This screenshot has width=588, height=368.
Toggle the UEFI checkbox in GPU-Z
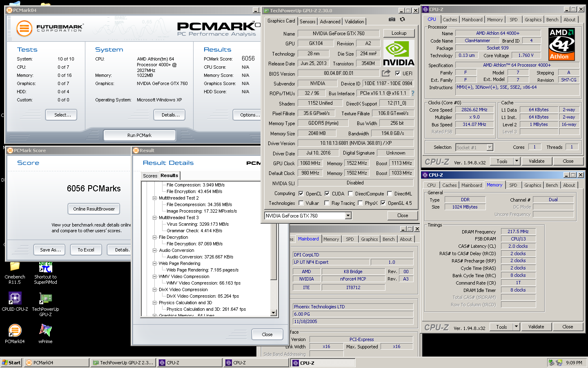pos(398,73)
